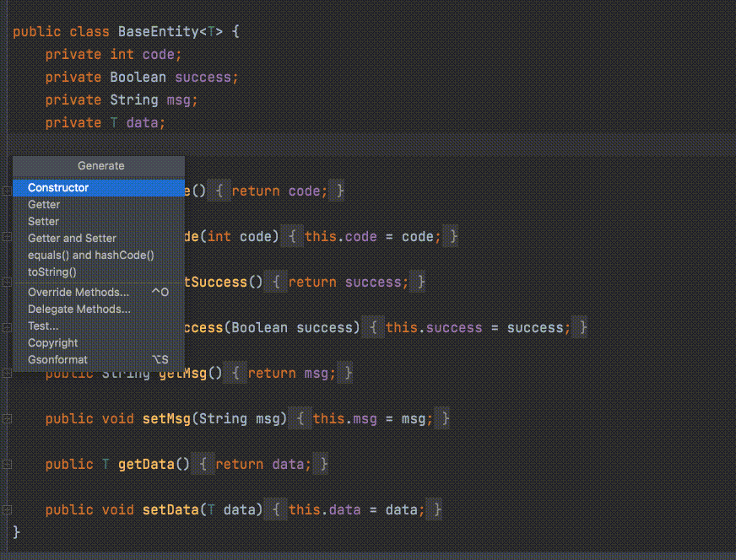Image resolution: width=736 pixels, height=560 pixels.
Task: Collapse the getMsg method fold marker
Action: click(7, 373)
